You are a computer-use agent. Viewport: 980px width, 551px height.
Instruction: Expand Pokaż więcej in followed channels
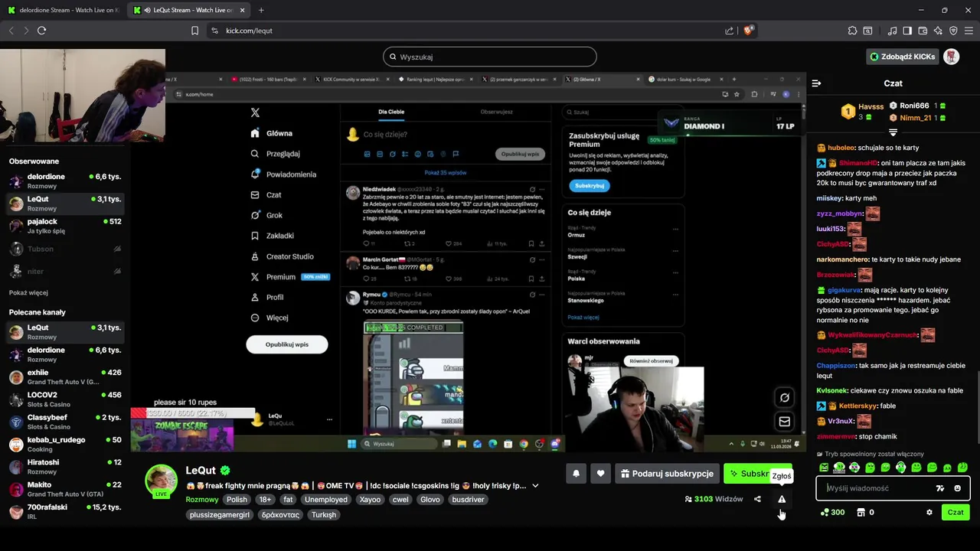[x=28, y=292]
